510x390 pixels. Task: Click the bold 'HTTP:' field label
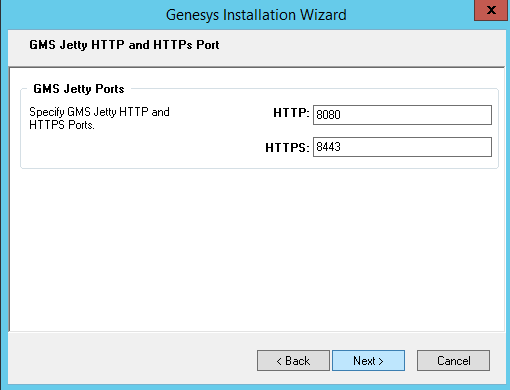291,113
